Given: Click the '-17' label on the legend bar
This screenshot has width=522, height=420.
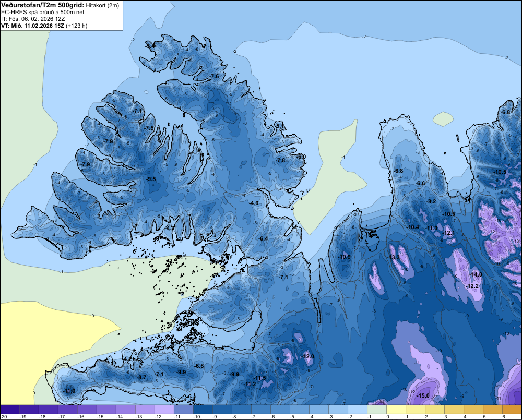Looking at the screenshot, I should click(x=62, y=417).
